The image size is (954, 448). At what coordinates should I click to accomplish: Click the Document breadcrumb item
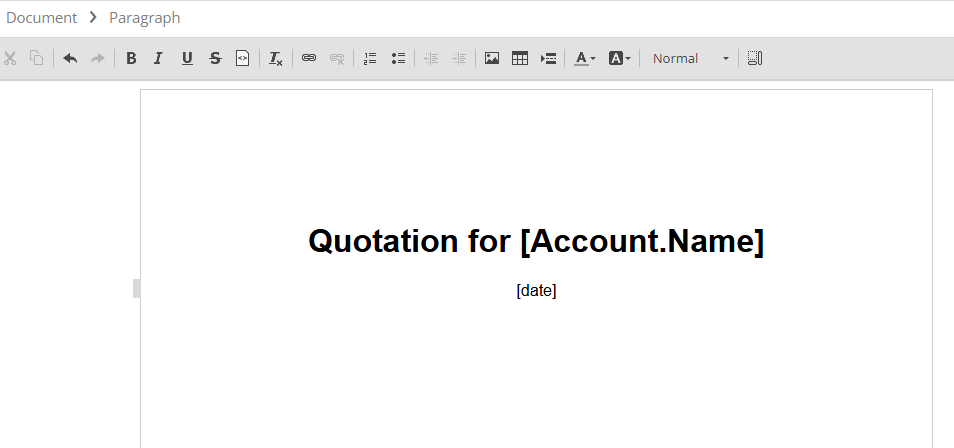pyautogui.click(x=42, y=18)
